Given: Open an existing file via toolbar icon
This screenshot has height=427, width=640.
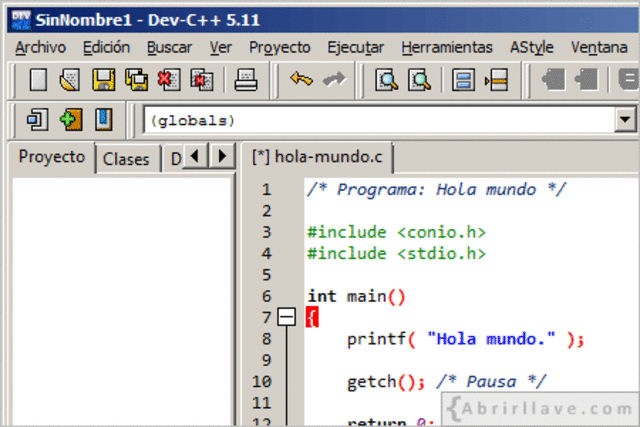Looking at the screenshot, I should click(70, 80).
